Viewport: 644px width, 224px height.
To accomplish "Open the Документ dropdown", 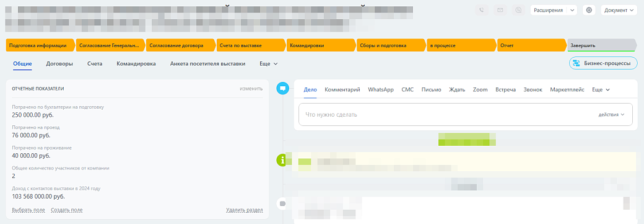I will pyautogui.click(x=619, y=11).
